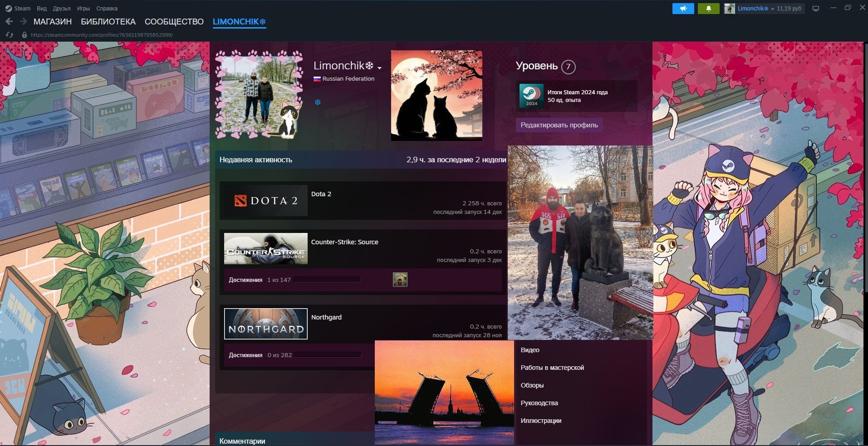Click the small account avatar in title bar
This screenshot has width=868, height=446.
point(729,9)
